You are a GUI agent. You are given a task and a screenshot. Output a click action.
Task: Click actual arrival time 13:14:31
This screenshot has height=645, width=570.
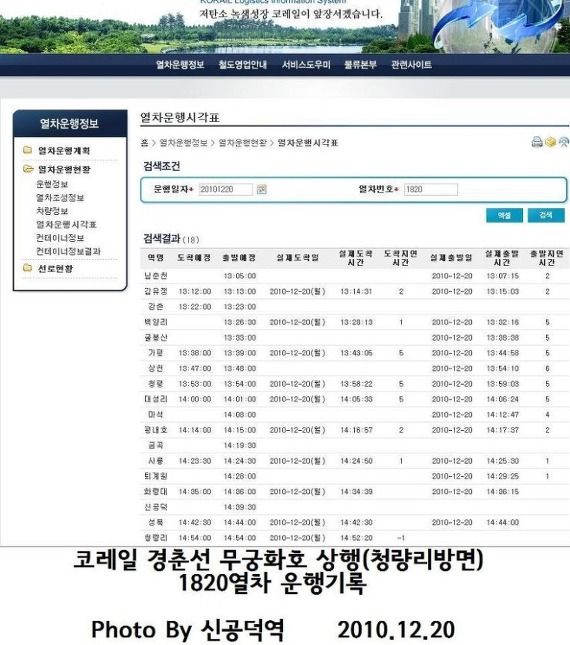coord(356,291)
